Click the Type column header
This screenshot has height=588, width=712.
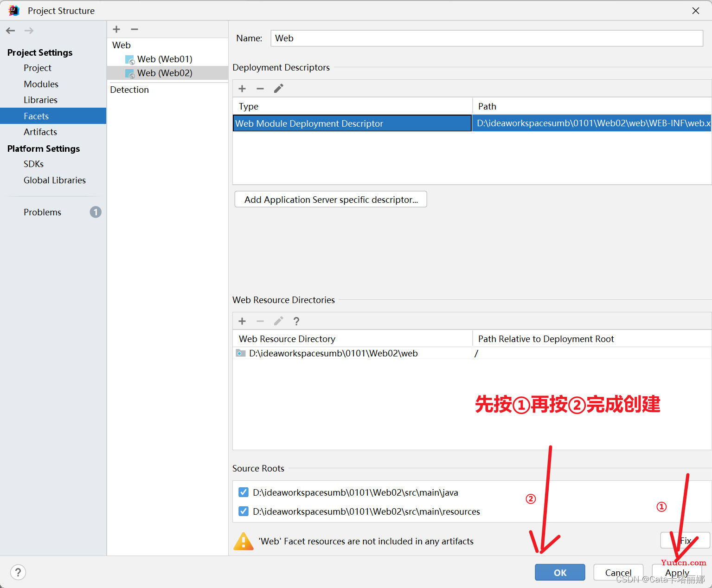pos(353,106)
